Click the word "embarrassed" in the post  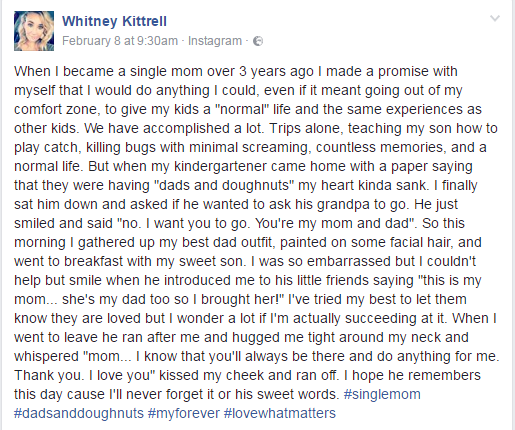[349, 261]
